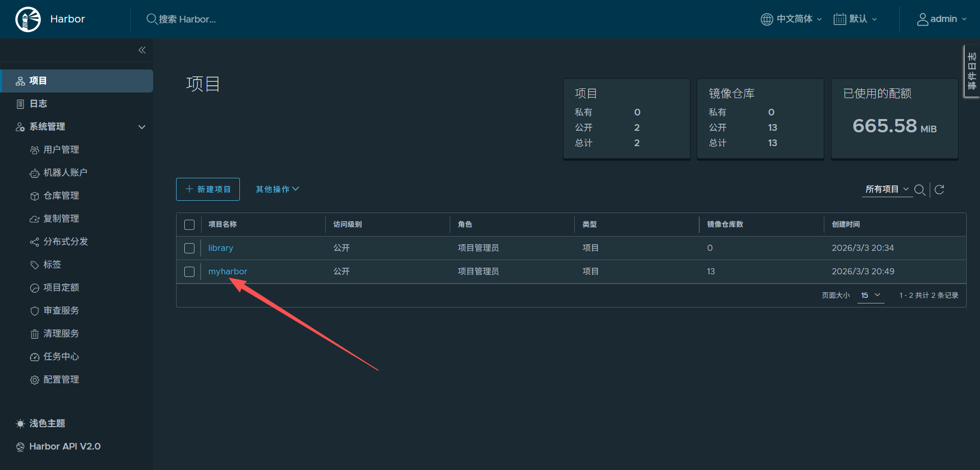Sort by 镜像仓库数 column header

725,224
